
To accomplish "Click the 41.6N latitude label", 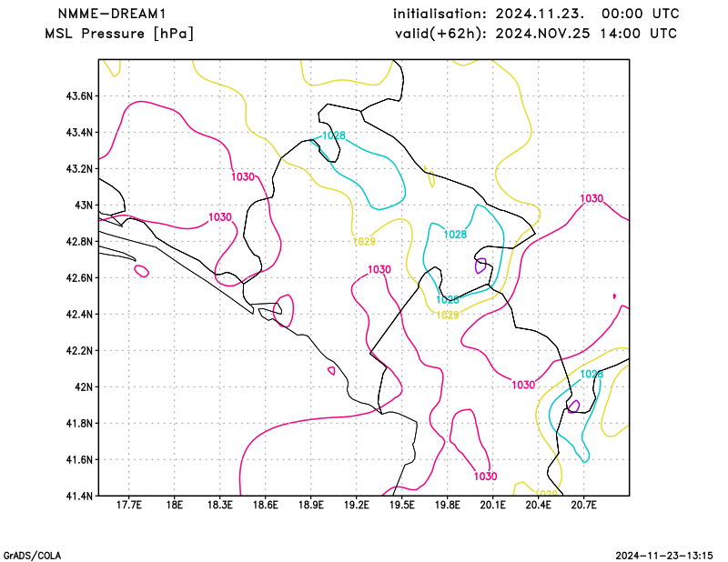I will coord(79,460).
